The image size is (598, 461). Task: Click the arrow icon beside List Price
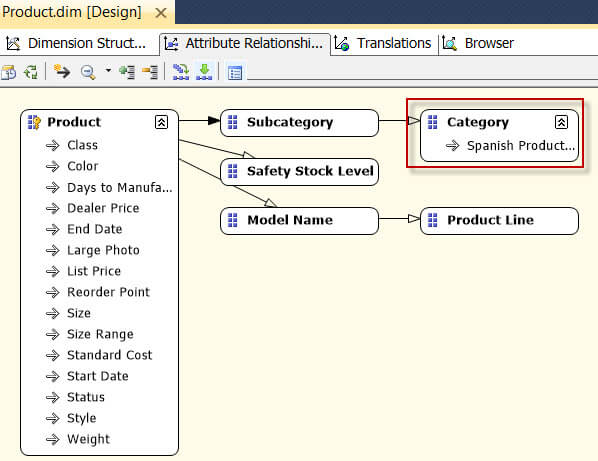(x=53, y=271)
